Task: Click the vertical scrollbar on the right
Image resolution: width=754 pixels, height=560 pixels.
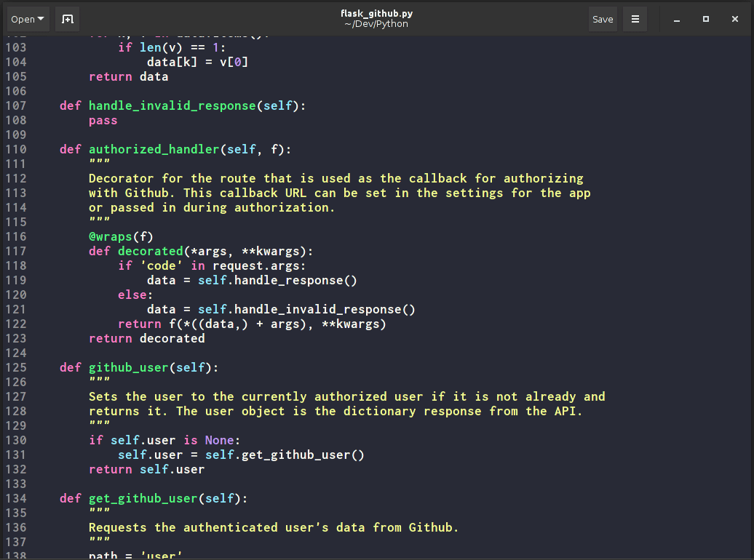Action: (x=750, y=291)
